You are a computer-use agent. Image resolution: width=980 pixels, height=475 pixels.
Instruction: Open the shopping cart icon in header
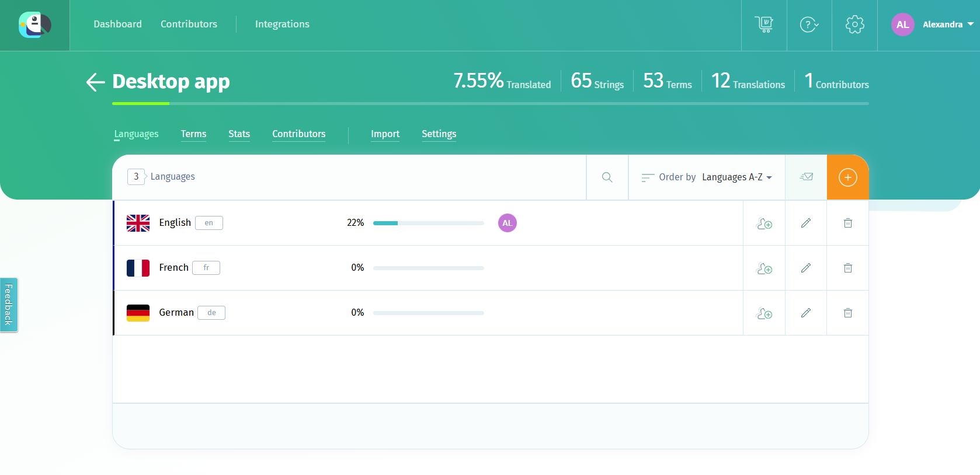[x=764, y=25]
